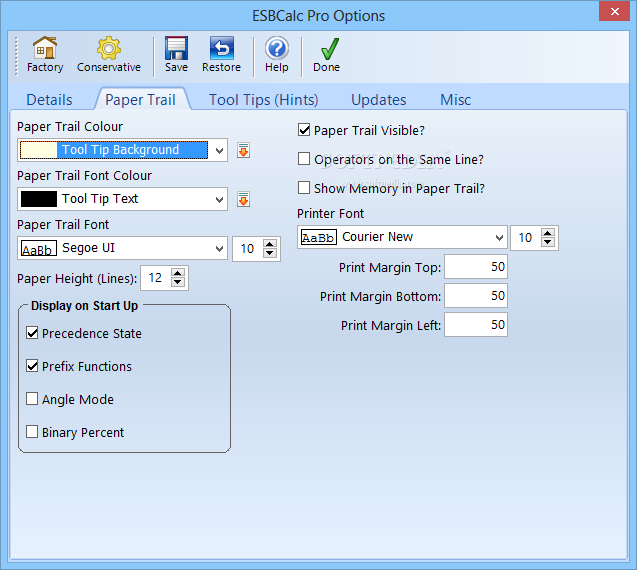Click the Save floppy disk icon
Image resolution: width=637 pixels, height=570 pixels.
(x=176, y=48)
